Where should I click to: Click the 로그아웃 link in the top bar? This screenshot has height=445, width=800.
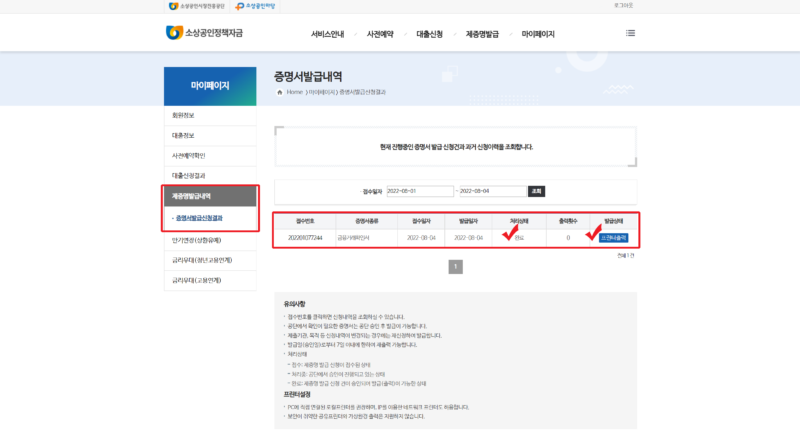click(x=623, y=6)
